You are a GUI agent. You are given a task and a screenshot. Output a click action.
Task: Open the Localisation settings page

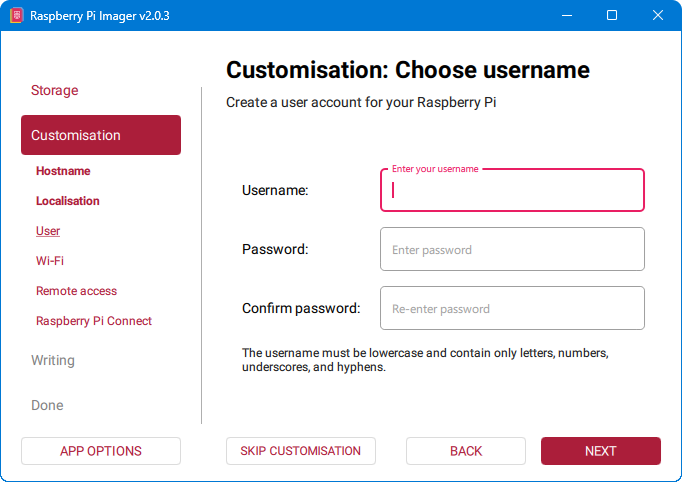coord(68,201)
